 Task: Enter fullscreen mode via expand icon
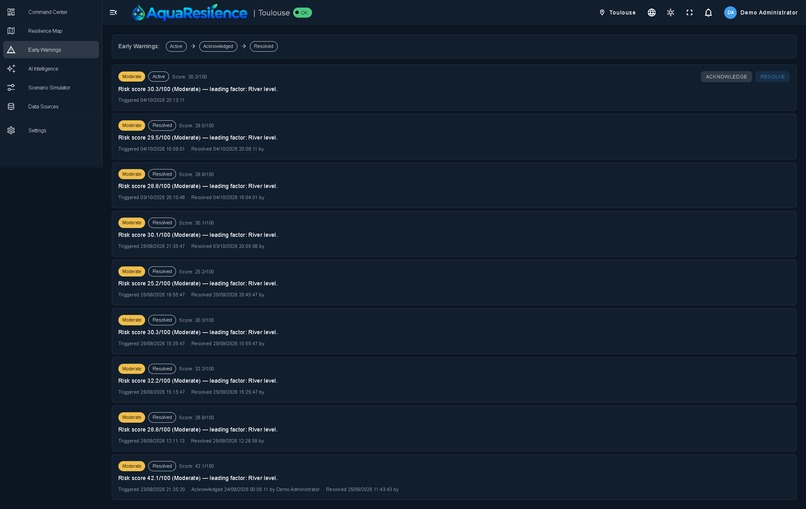coord(689,12)
